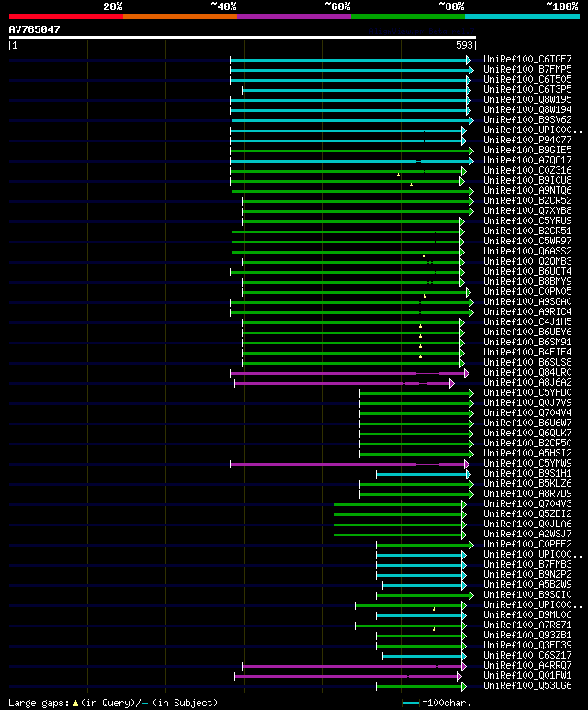Screen dimensions: 588x710
Task: Select the UniRef100_A9SGA0 label
Action: pyautogui.click(x=527, y=302)
